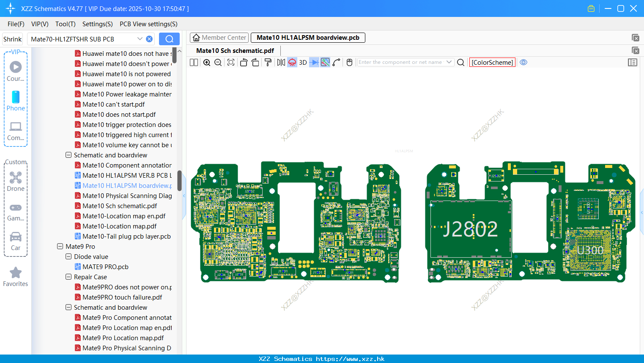The height and width of the screenshot is (363, 644).
Task: Zoom out of the boardview
Action: click(x=218, y=62)
